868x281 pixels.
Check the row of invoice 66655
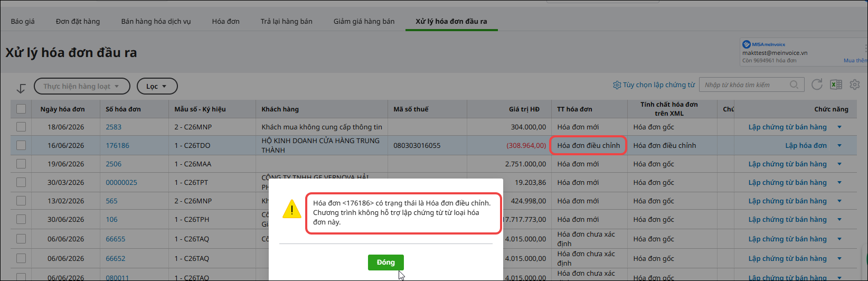coord(21,239)
